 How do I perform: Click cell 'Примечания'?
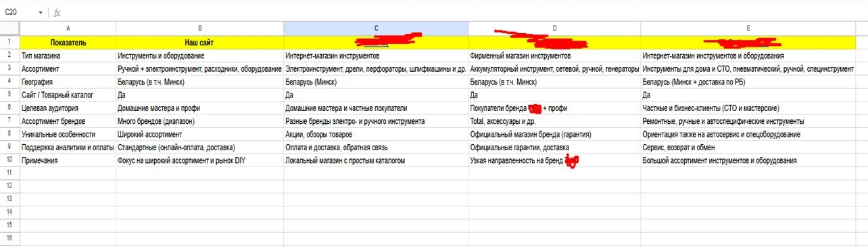click(x=68, y=160)
